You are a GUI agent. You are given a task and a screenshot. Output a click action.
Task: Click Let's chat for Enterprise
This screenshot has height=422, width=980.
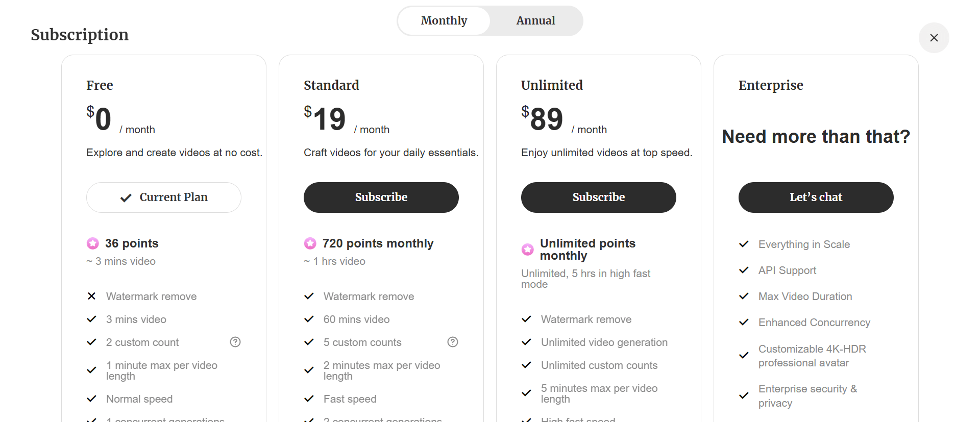pos(816,197)
